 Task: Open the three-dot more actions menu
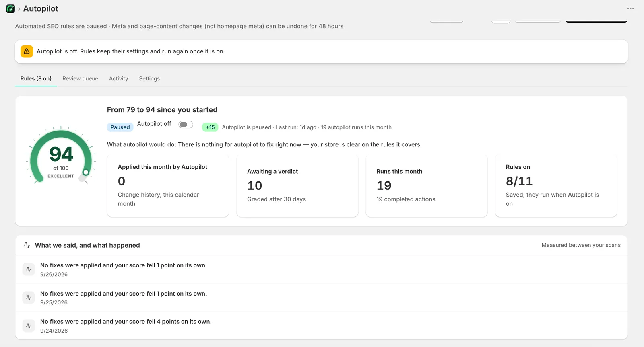[630, 8]
